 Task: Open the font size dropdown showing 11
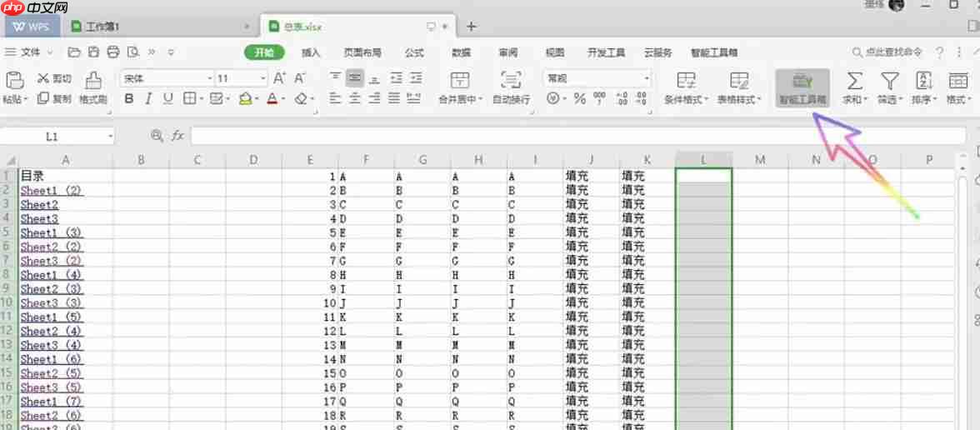[x=263, y=78]
